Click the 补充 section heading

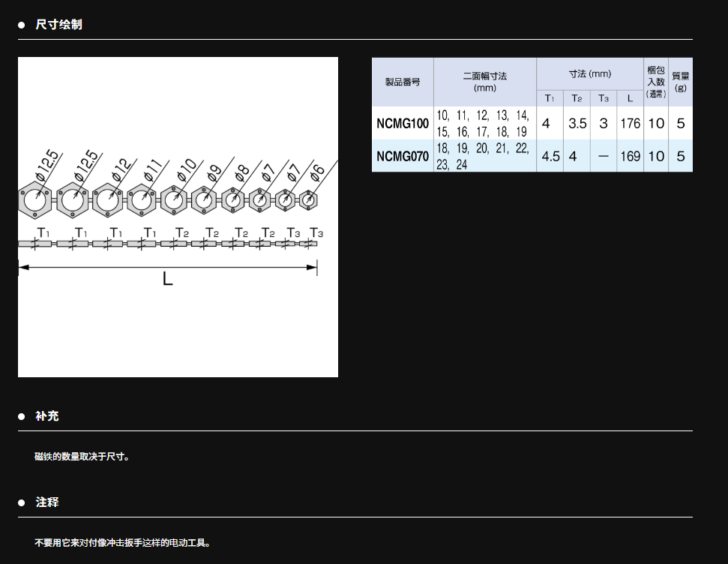coord(46,416)
